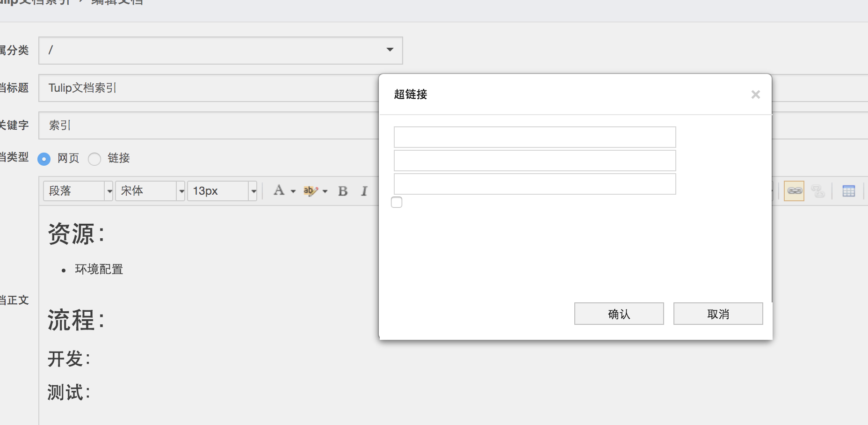868x425 pixels.
Task: Expand the 段落 paragraph format dropdown
Action: pos(109,191)
